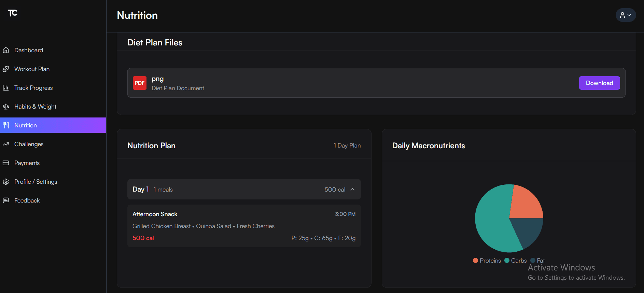
Task: Click the Habits & Weight scale icon
Action: pyautogui.click(x=6, y=107)
